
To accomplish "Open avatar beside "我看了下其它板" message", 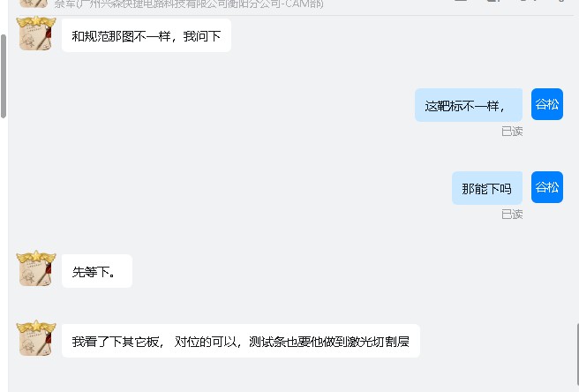I will (x=36, y=338).
